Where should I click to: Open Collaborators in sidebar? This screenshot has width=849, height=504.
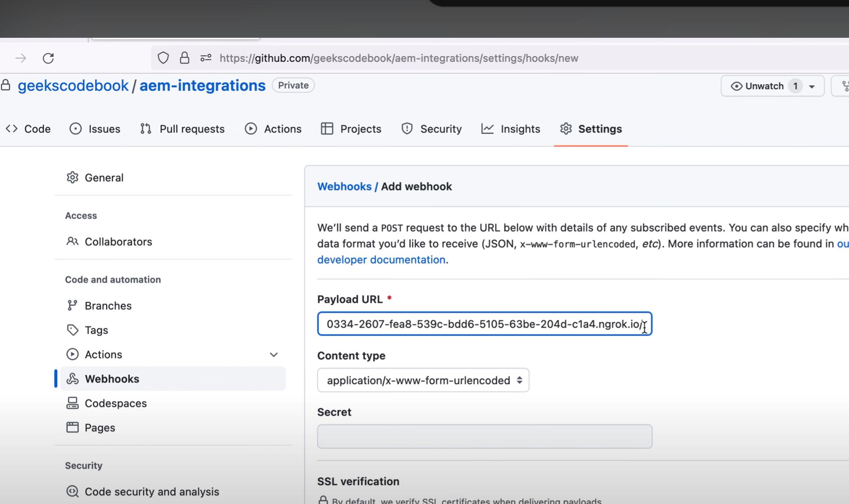[x=109, y=242]
